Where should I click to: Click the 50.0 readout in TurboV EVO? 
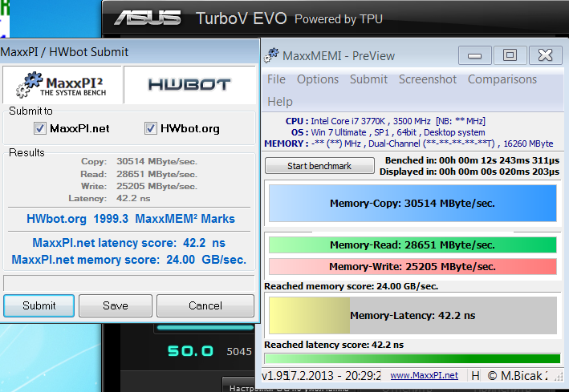(x=190, y=351)
